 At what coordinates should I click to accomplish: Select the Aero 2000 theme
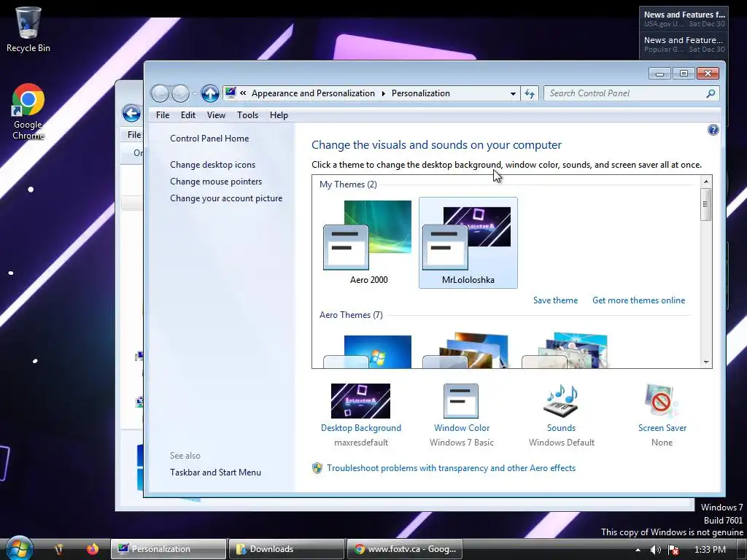pos(368,242)
